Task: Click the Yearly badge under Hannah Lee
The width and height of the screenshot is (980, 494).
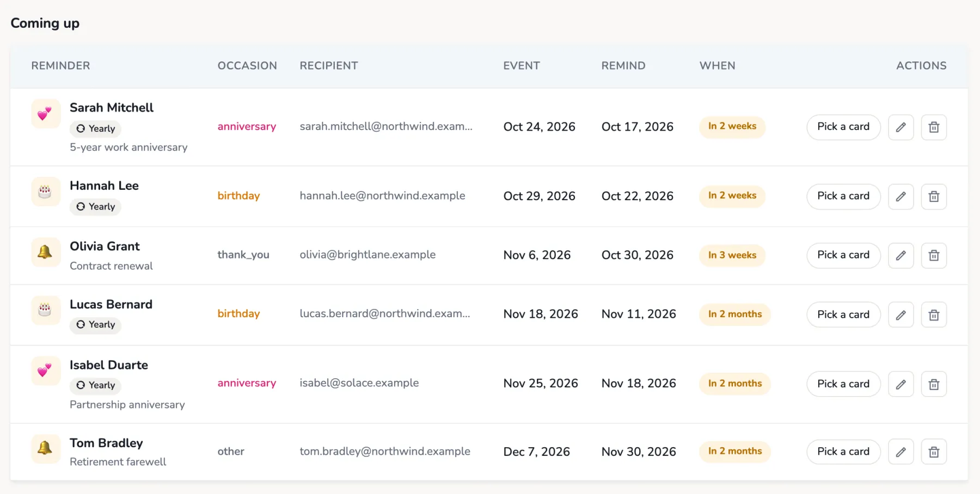Action: (x=96, y=207)
